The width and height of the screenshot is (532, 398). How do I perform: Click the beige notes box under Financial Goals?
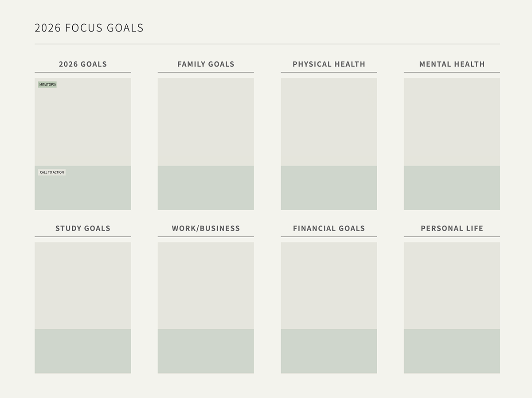[329, 285]
